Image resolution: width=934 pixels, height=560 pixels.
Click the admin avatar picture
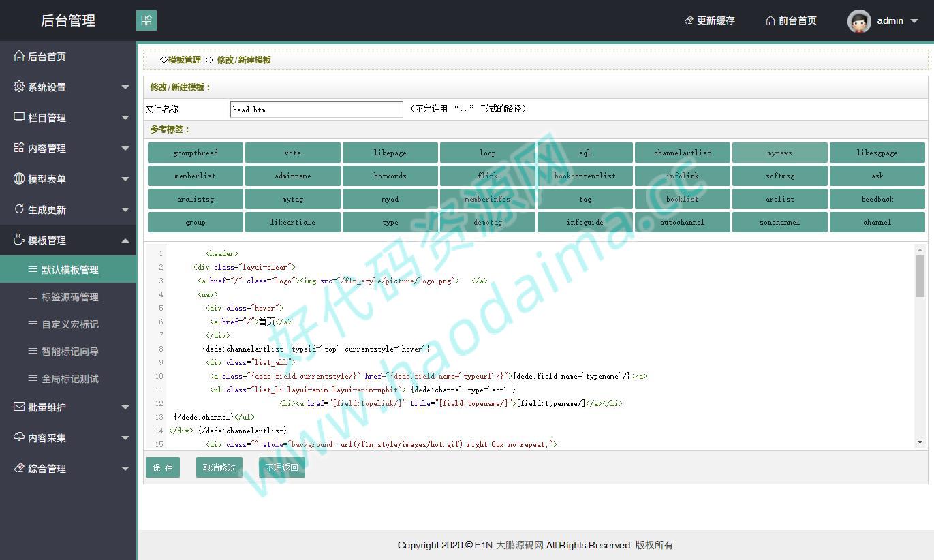859,21
